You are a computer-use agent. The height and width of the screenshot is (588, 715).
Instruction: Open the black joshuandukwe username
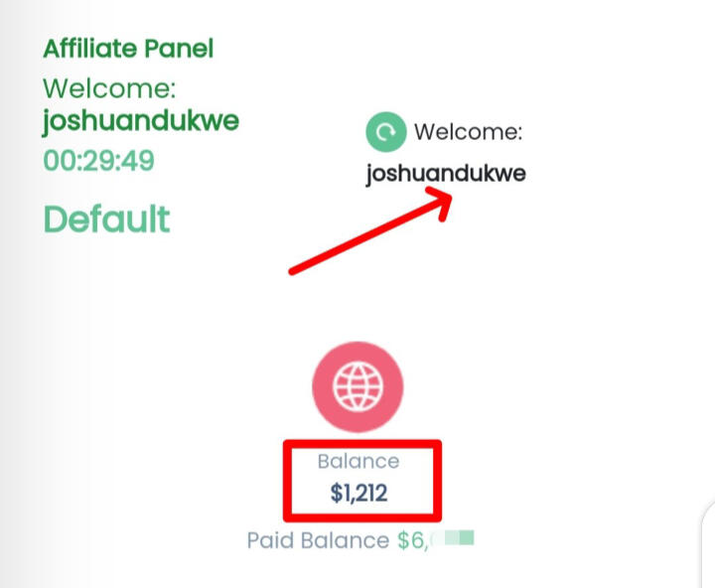click(446, 174)
